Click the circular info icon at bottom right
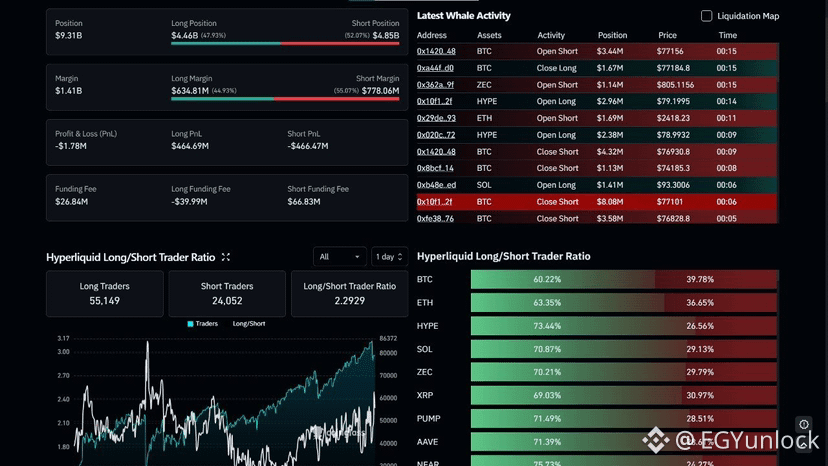Image resolution: width=828 pixels, height=466 pixels. [x=804, y=424]
